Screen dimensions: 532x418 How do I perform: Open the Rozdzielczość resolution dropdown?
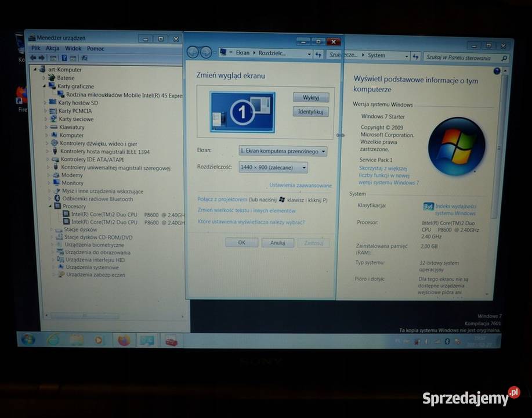(x=273, y=167)
